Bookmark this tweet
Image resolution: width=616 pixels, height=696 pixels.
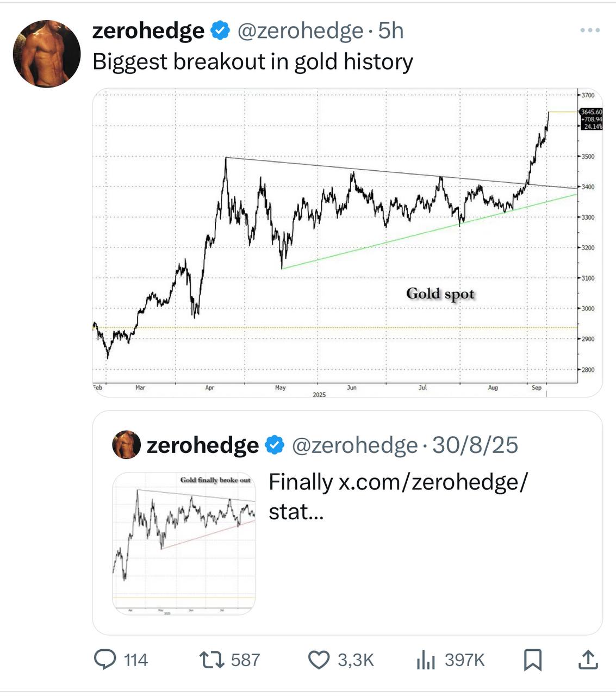click(x=532, y=660)
